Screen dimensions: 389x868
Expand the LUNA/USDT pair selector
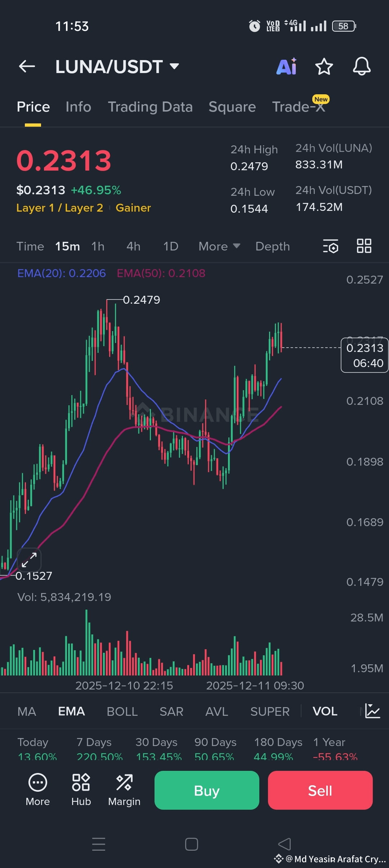[x=117, y=67]
